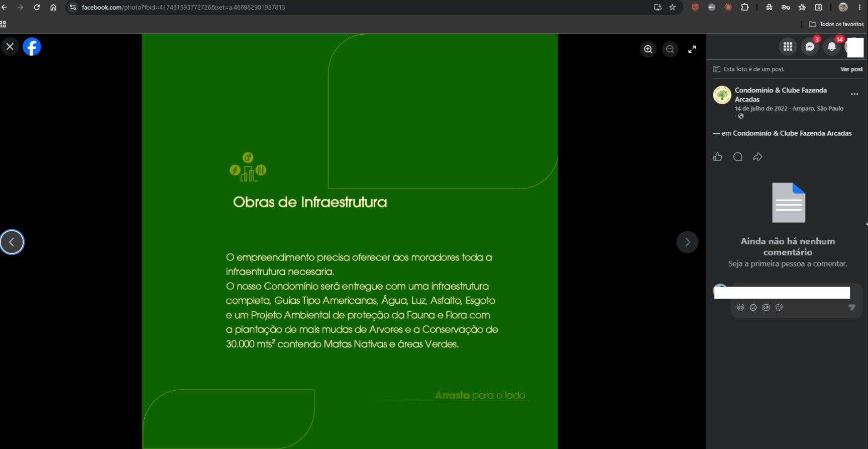The height and width of the screenshot is (449, 868).
Task: Open the emoji picker in comment box
Action: 753,308
